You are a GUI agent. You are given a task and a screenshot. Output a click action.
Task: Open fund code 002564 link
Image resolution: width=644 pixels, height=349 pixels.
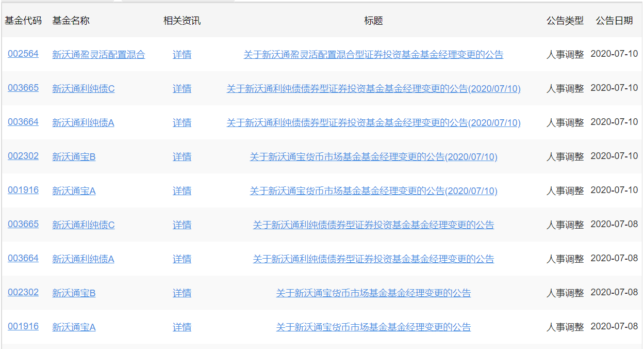click(23, 54)
